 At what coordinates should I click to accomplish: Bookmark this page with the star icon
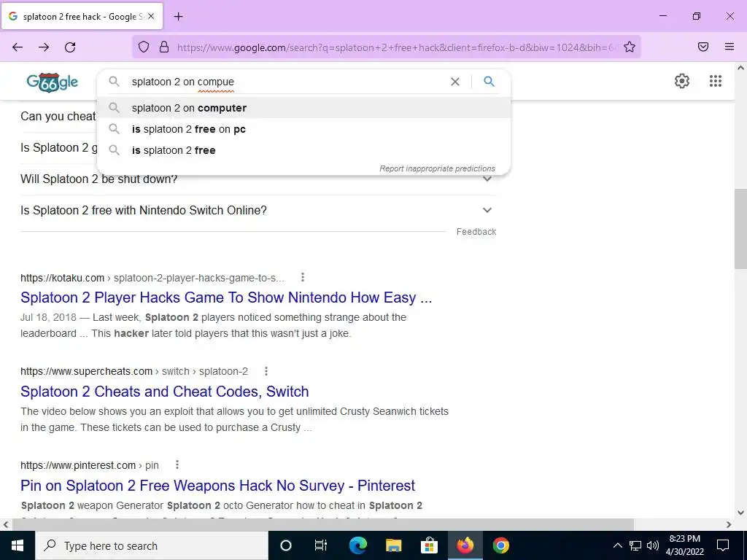tap(630, 47)
